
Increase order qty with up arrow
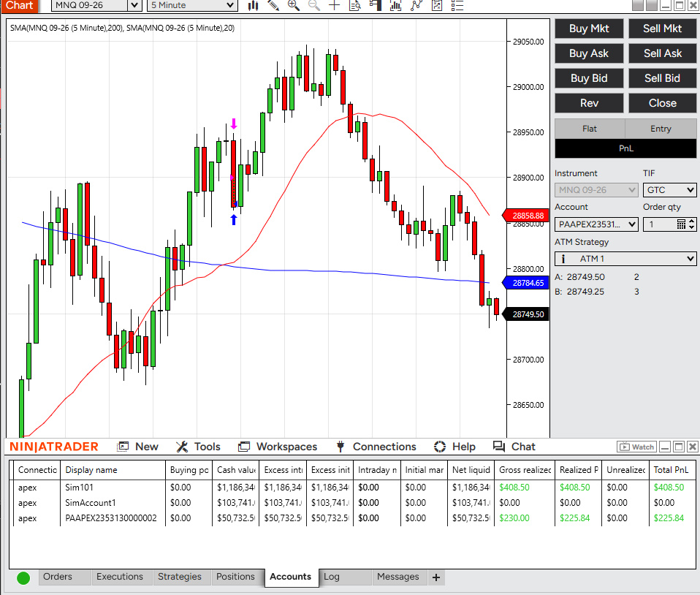[691, 221]
